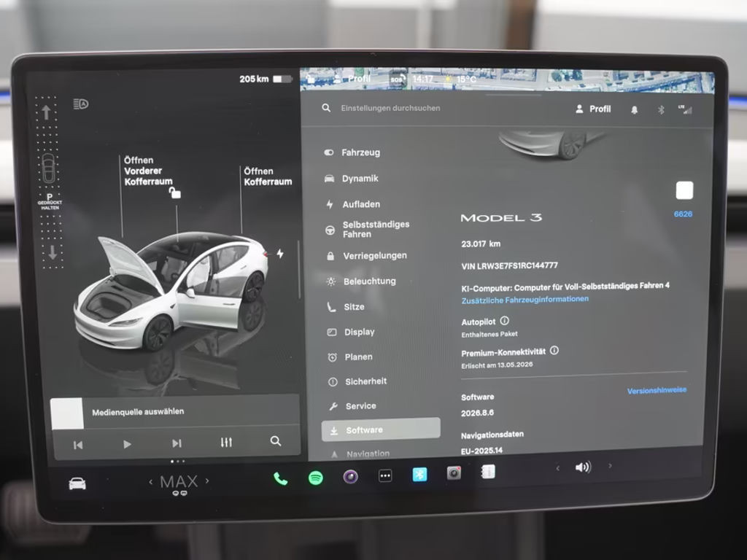The height and width of the screenshot is (560, 747).
Task: Open the Versionshinweise release notes link
Action: pos(657,391)
